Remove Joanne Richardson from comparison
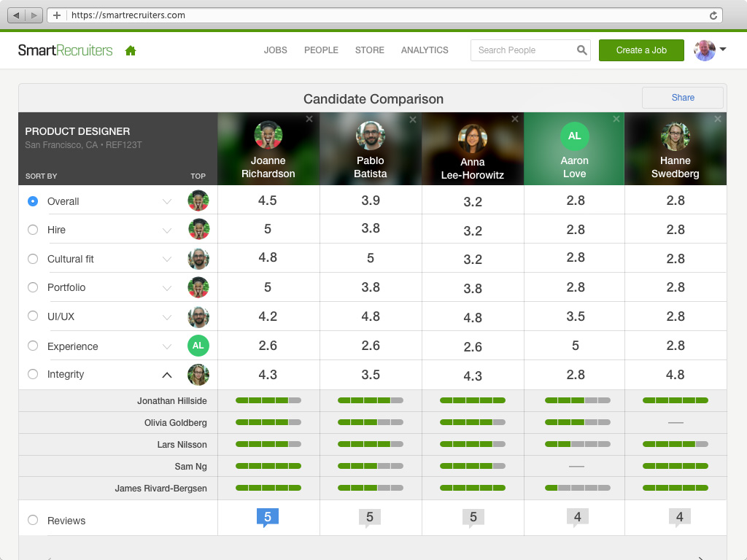This screenshot has height=560, width=747. point(309,119)
